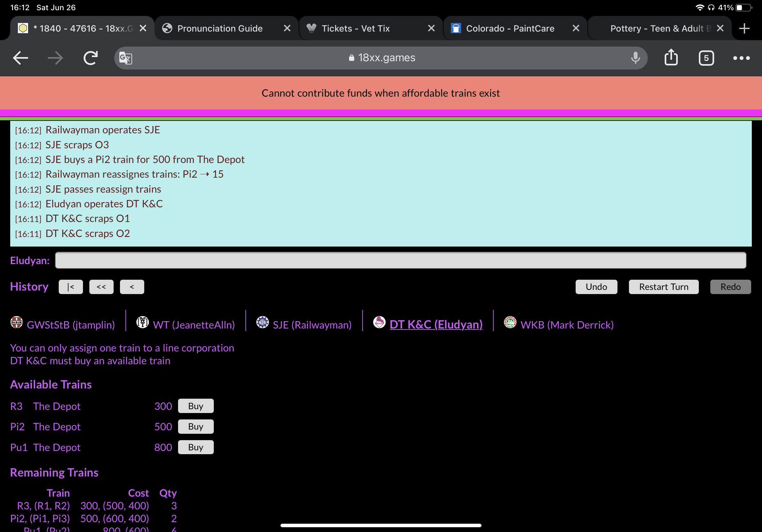Buy the R3 train for 300
Viewport: 762px width, 532px height.
tap(196, 406)
